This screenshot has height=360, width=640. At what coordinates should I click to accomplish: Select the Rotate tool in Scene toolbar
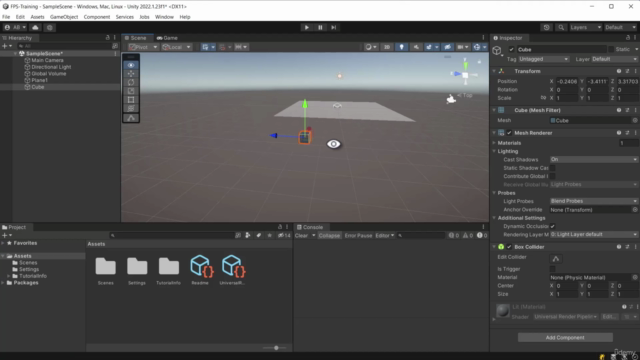[131, 82]
